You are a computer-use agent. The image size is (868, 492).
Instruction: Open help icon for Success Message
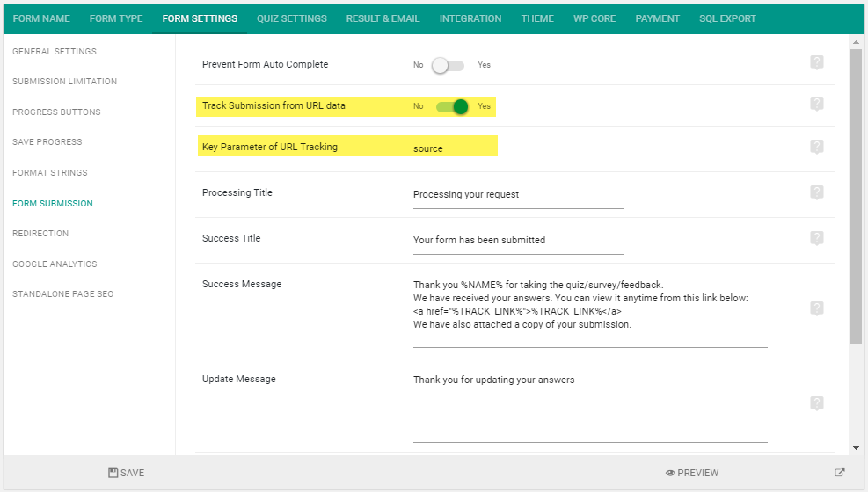tap(816, 308)
